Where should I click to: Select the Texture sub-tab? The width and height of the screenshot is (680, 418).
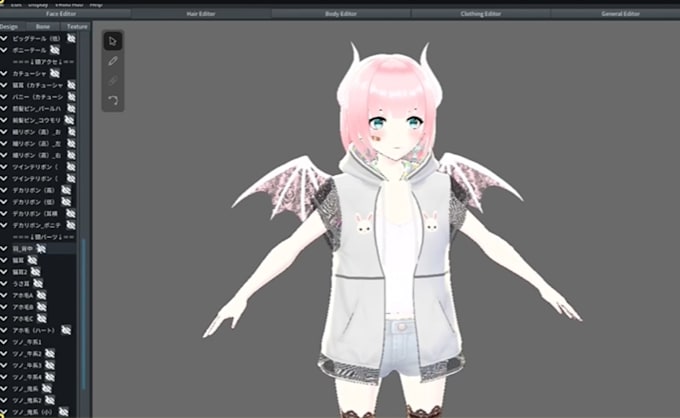coord(76,26)
